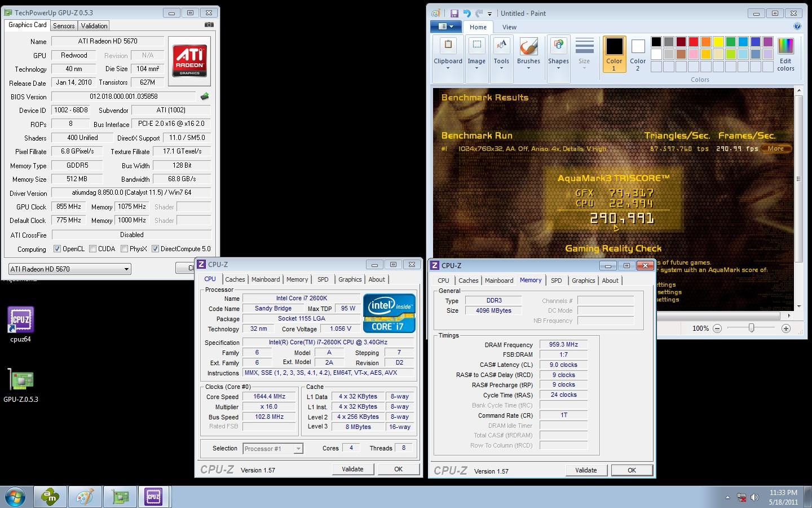Open the Paint Help question mark icon

pyautogui.click(x=797, y=26)
